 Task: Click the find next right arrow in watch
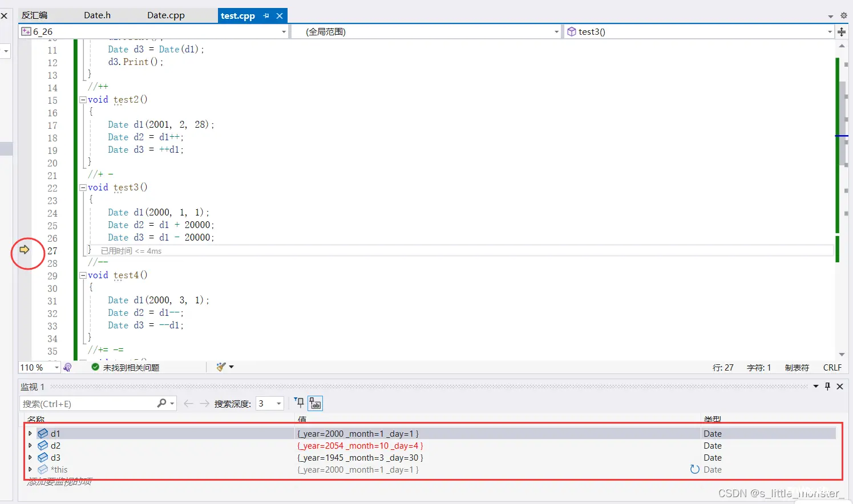tap(204, 404)
